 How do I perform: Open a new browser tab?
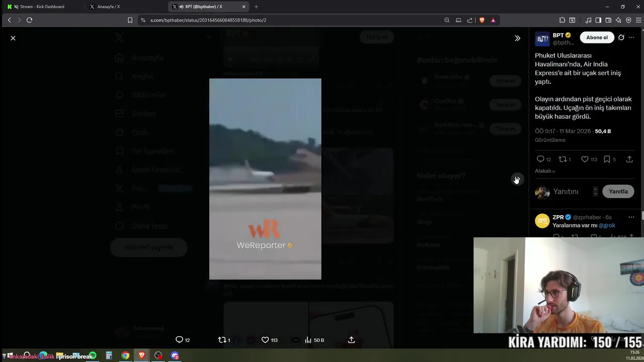pos(256,7)
